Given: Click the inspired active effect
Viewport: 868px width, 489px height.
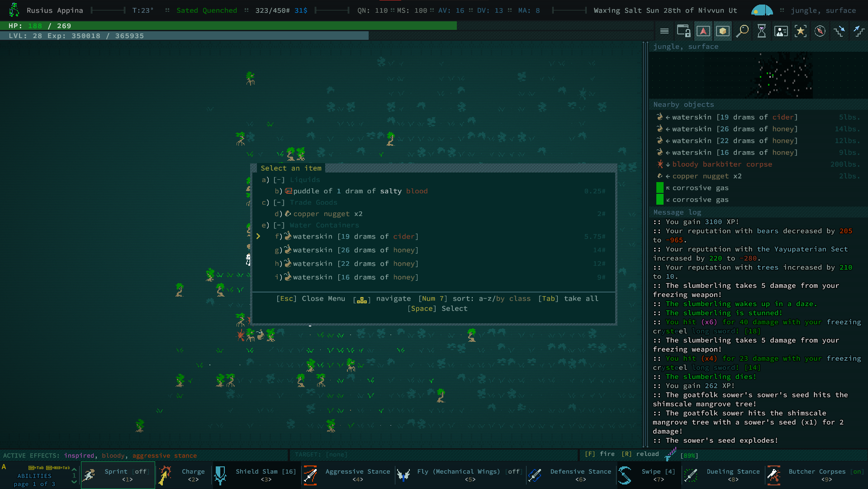Looking at the screenshot, I should [x=79, y=455].
